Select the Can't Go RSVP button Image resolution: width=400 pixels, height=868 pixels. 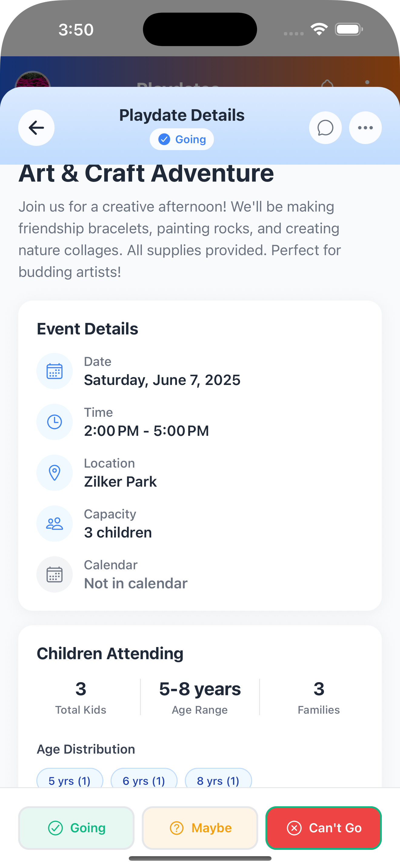point(323,828)
